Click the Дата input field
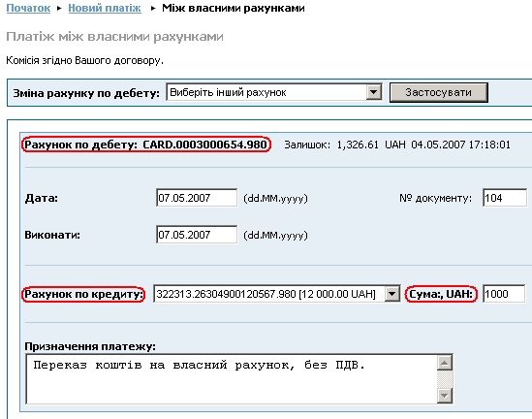The height and width of the screenshot is (419, 532). point(197,198)
